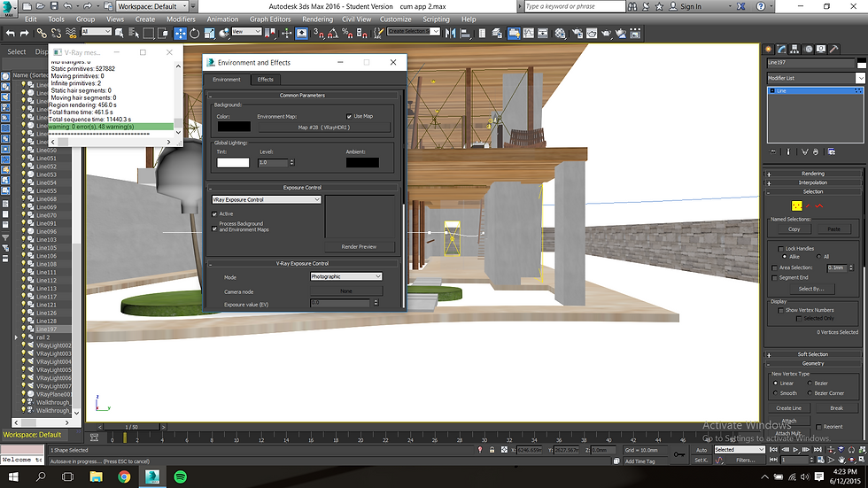Open the View coordinate system dropdown
Viewport: 868px width, 488px height.
(x=246, y=32)
